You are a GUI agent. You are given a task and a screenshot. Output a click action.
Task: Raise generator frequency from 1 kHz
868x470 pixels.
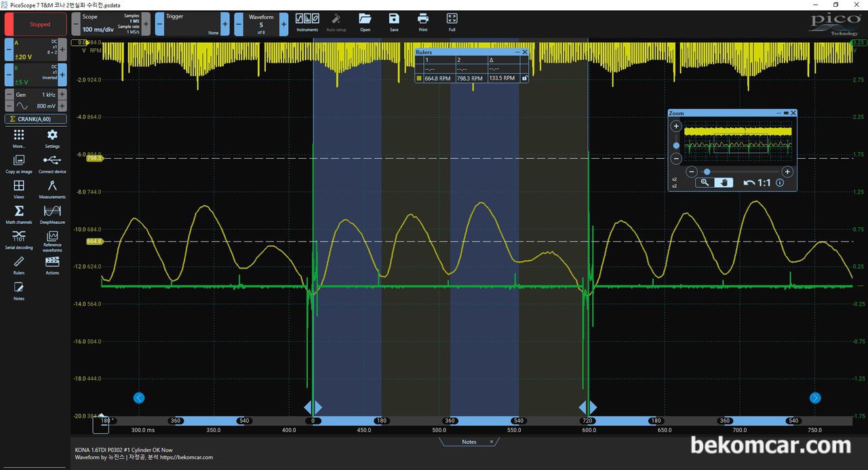click(x=62, y=94)
